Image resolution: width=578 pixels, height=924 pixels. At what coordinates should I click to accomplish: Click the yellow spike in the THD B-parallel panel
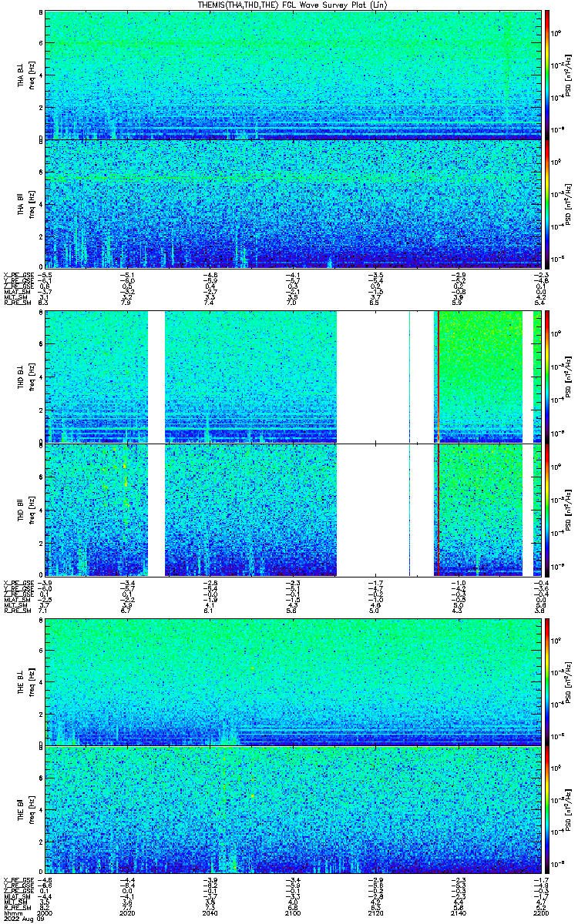pos(125,474)
